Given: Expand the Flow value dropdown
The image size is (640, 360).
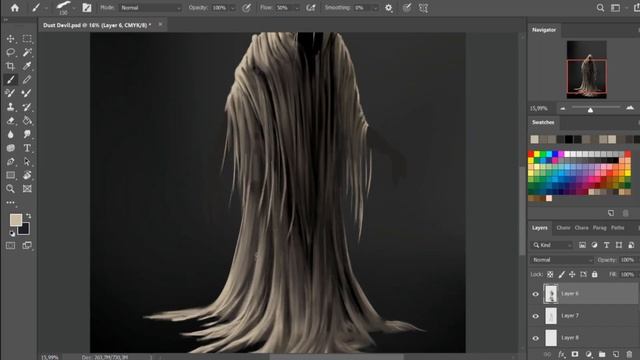Looking at the screenshot, I should point(297,8).
